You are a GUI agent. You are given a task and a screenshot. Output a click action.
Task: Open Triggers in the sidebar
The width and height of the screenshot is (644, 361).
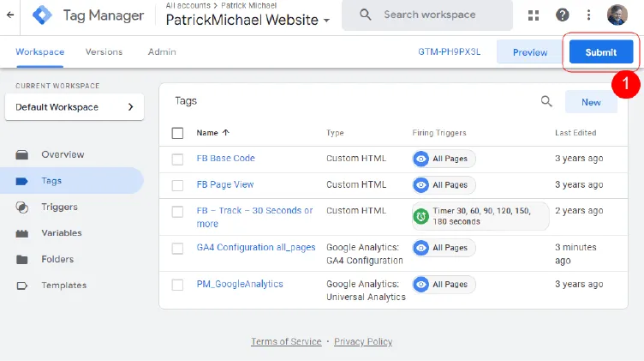59,208
